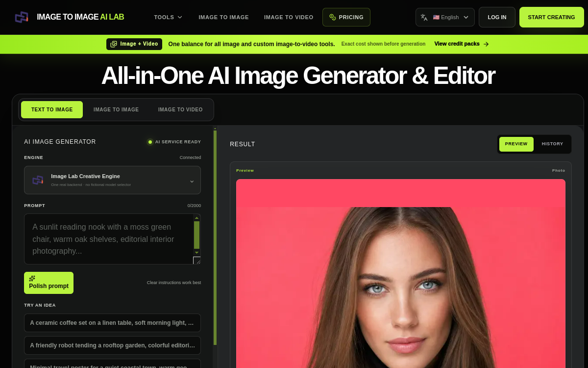Click the prompt textarea scroll down arrow
The image size is (588, 368).
[196, 252]
